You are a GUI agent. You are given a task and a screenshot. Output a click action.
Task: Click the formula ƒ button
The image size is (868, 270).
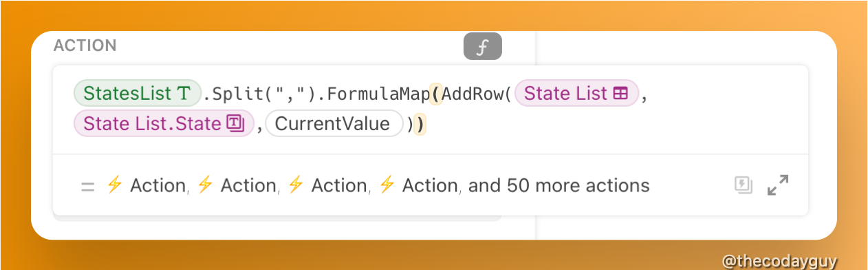(x=482, y=47)
